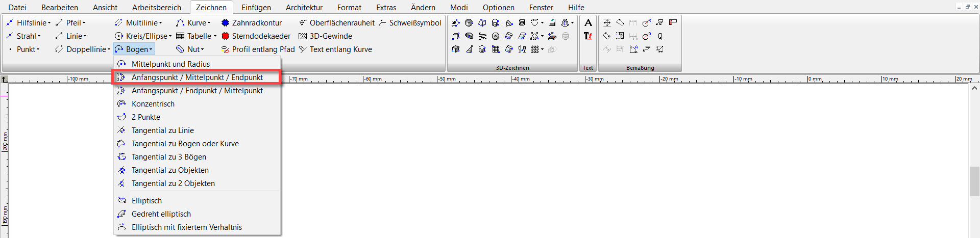Pick Tangential zu Objekten
Image resolution: width=980 pixels, height=238 pixels.
(197, 170)
